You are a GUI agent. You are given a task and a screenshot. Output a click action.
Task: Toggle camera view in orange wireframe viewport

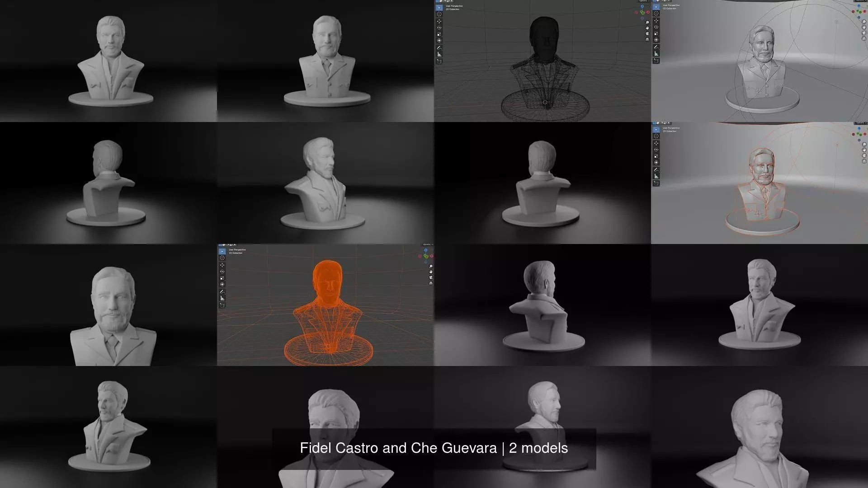tap(430, 277)
